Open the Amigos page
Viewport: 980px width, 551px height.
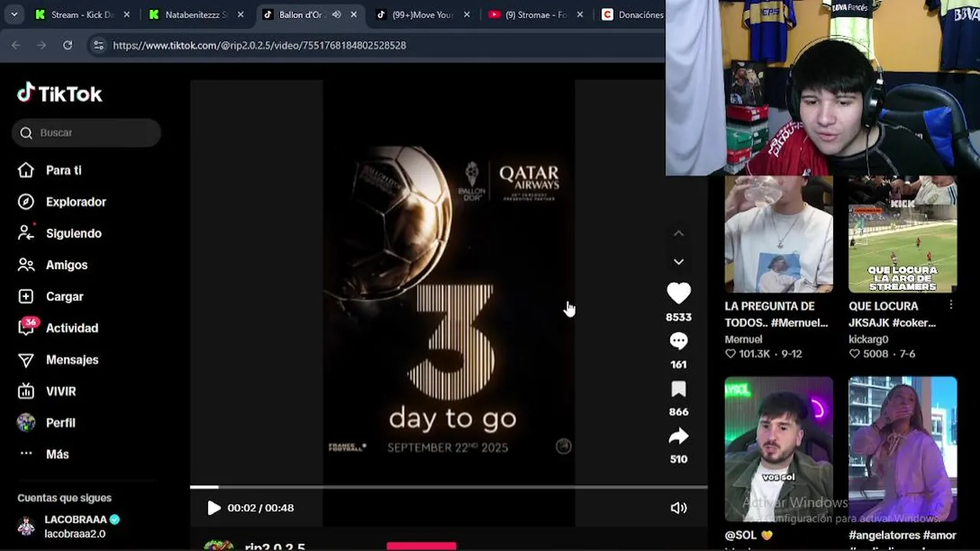point(67,265)
